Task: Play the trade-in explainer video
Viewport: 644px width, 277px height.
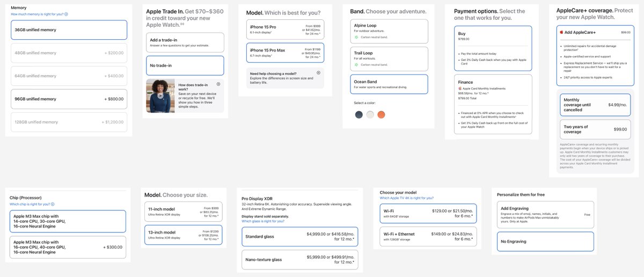Action: (x=160, y=96)
